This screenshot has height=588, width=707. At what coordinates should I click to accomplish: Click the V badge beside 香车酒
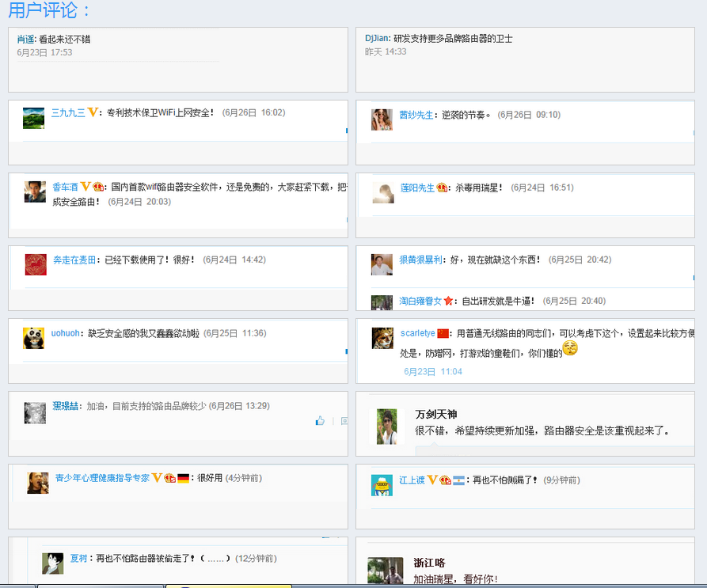coord(86,186)
